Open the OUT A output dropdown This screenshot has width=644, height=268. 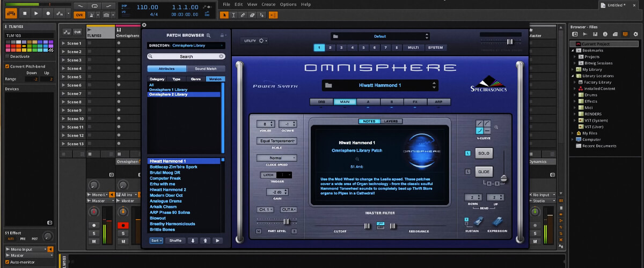pos(288,209)
